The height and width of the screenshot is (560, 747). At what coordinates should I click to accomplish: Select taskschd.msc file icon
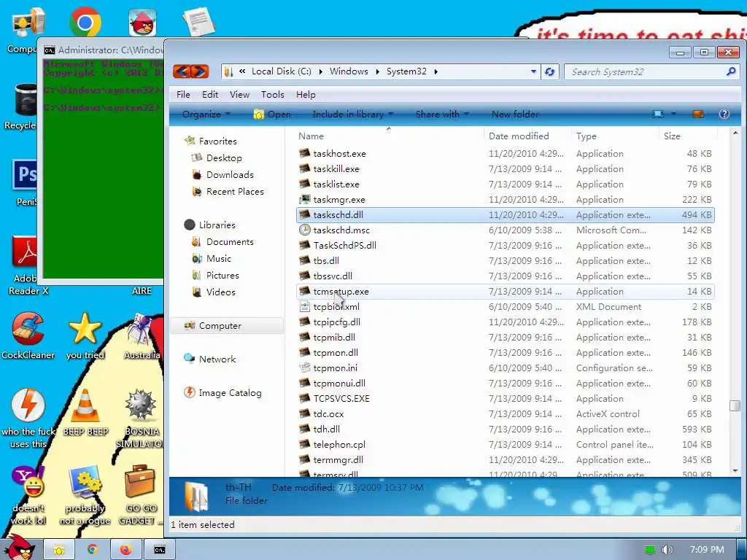coord(304,230)
